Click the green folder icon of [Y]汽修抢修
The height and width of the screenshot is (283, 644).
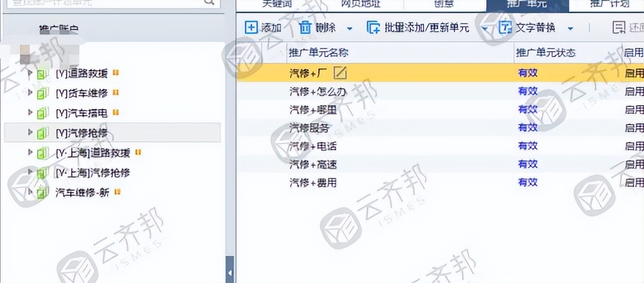44,133
